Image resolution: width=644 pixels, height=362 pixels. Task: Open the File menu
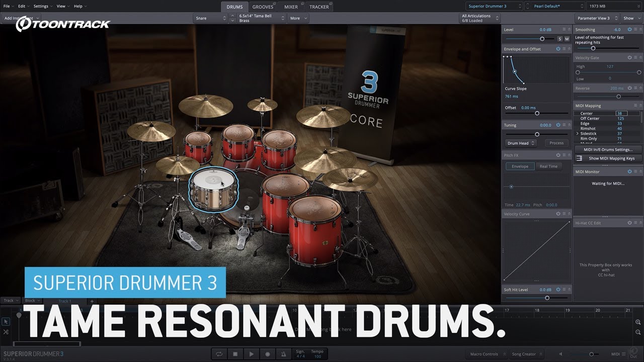8,6
